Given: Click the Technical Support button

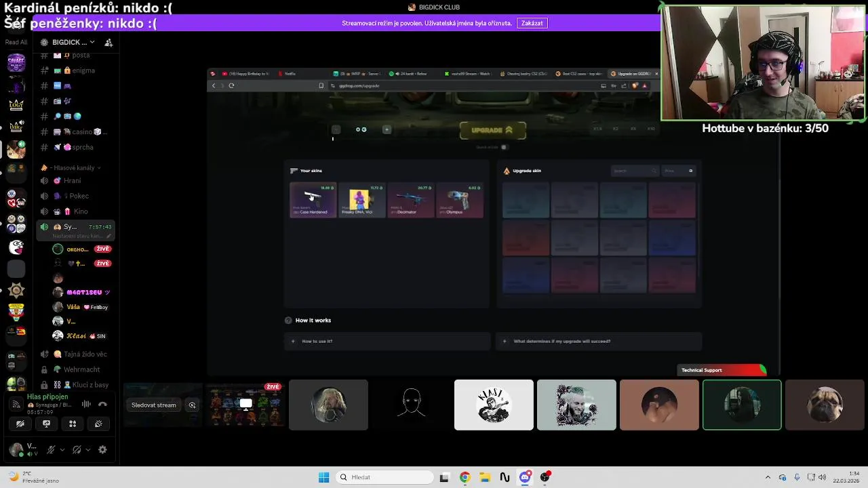Looking at the screenshot, I should pyautogui.click(x=722, y=370).
